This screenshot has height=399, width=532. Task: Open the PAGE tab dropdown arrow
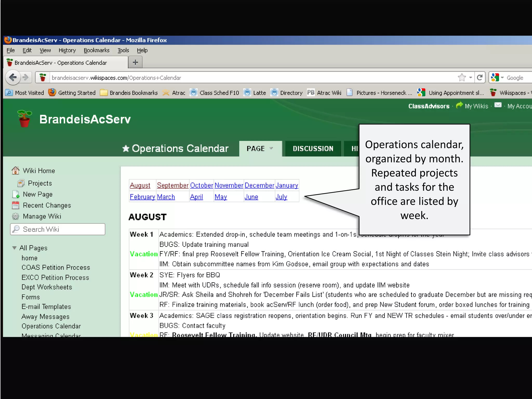[x=271, y=148]
